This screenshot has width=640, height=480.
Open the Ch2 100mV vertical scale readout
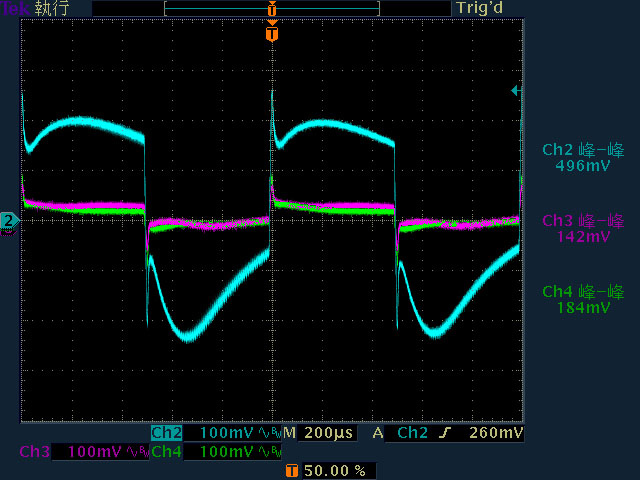tap(227, 433)
